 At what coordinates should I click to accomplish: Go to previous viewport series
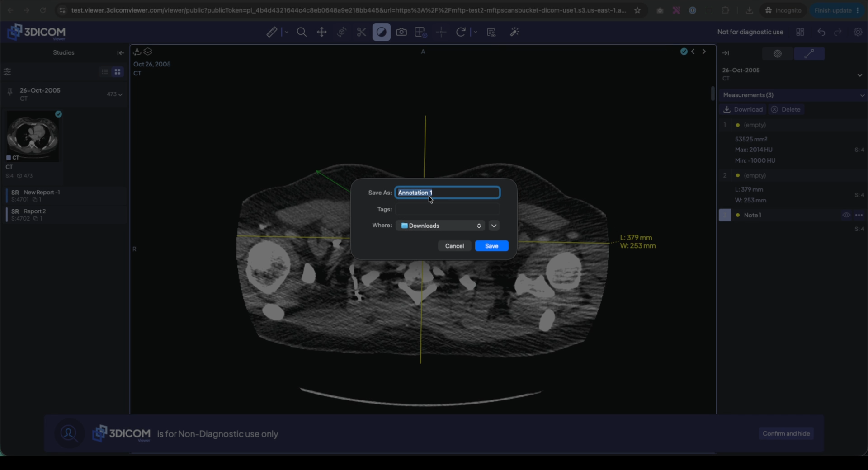coord(693,52)
